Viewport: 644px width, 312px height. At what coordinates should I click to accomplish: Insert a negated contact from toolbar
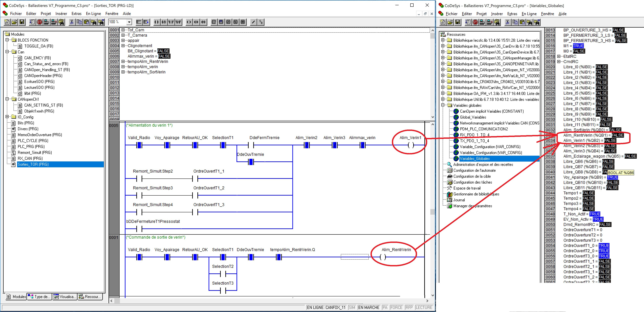click(x=164, y=22)
